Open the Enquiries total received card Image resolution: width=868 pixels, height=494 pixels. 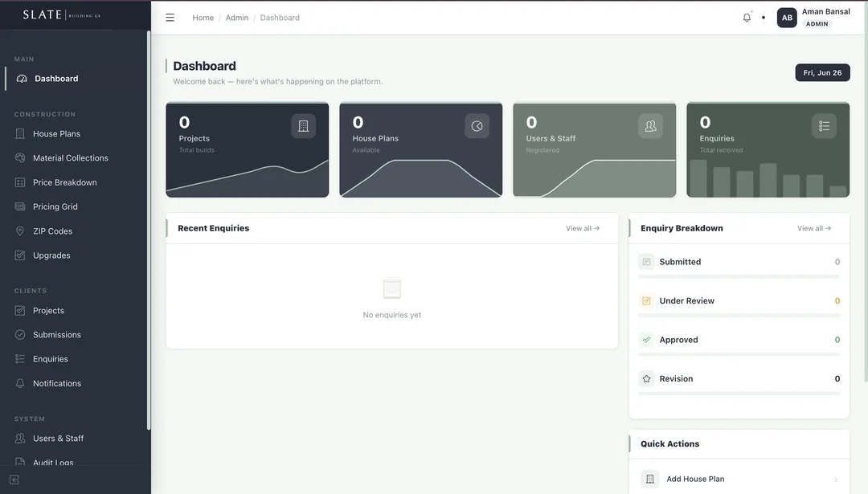pos(768,150)
